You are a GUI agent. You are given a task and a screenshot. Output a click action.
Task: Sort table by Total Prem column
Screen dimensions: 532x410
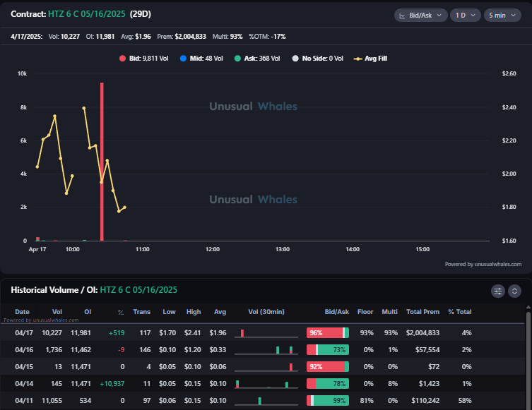click(422, 312)
